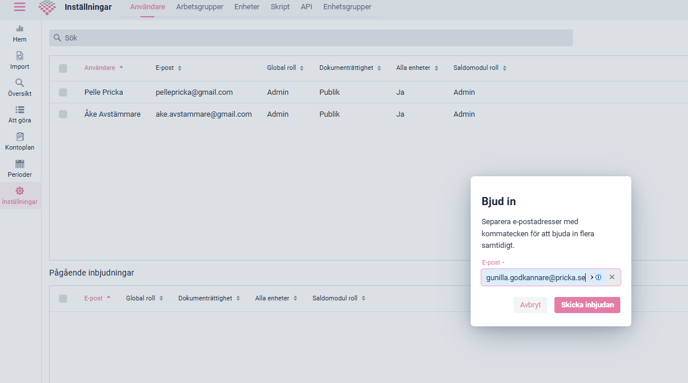
Task: Click the Avbryt button
Action: click(x=530, y=305)
